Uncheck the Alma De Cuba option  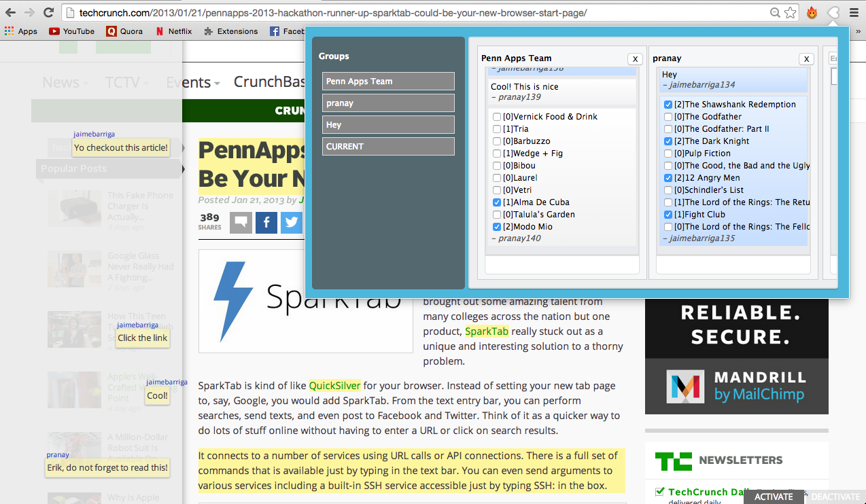click(497, 202)
